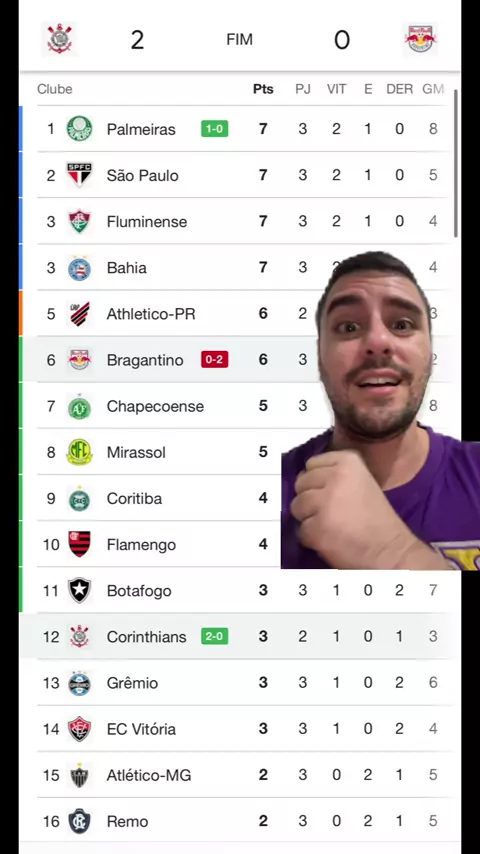Click the Fluminense club crest

tap(80, 222)
